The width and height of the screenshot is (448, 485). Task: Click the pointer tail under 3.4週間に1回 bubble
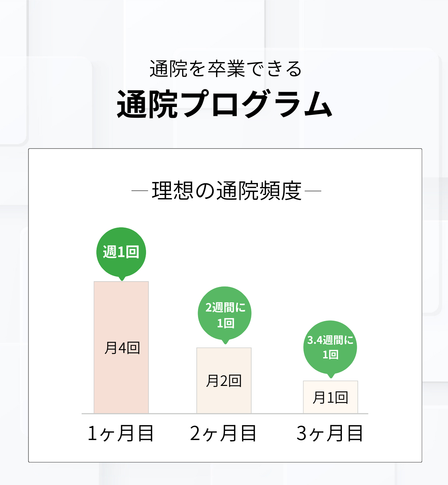coord(331,376)
